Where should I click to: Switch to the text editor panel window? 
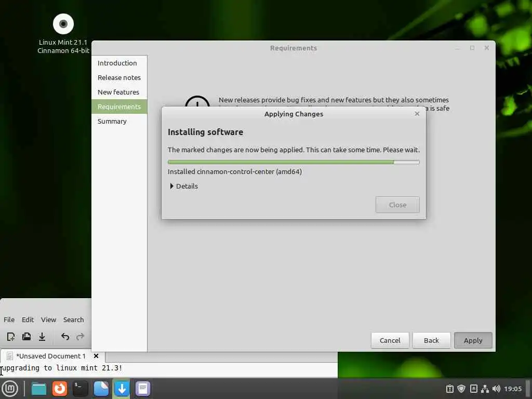[143, 389]
